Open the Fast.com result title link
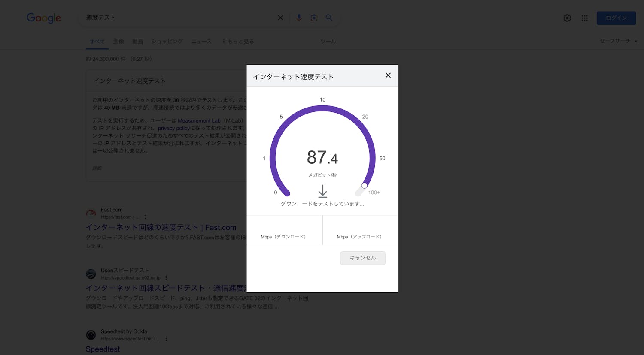The image size is (644, 355). point(161,227)
